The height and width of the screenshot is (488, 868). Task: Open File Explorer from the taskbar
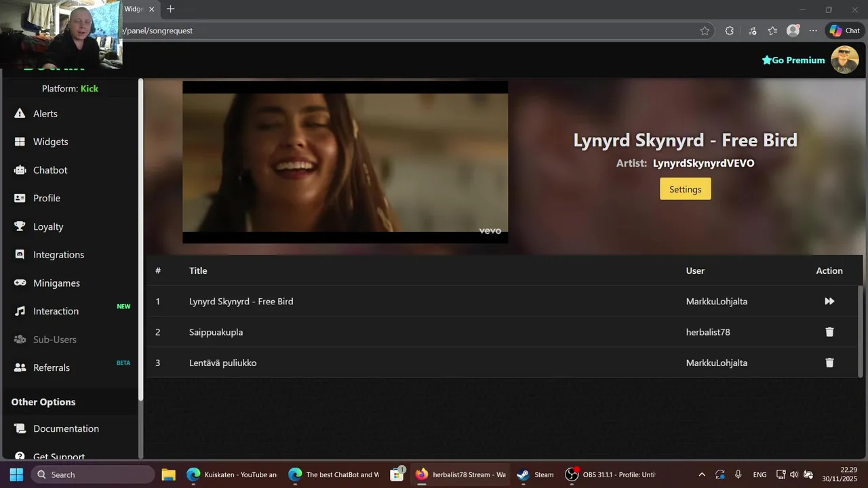pyautogui.click(x=168, y=474)
